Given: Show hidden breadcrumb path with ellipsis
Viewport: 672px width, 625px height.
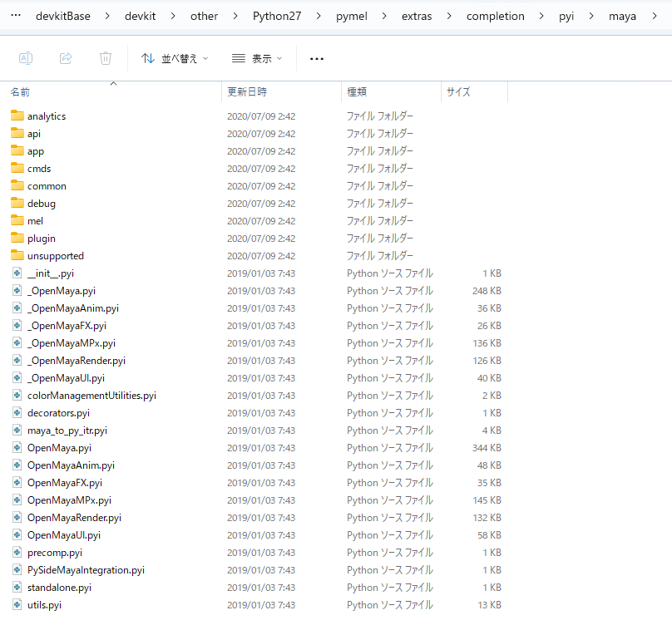Looking at the screenshot, I should click(x=16, y=16).
